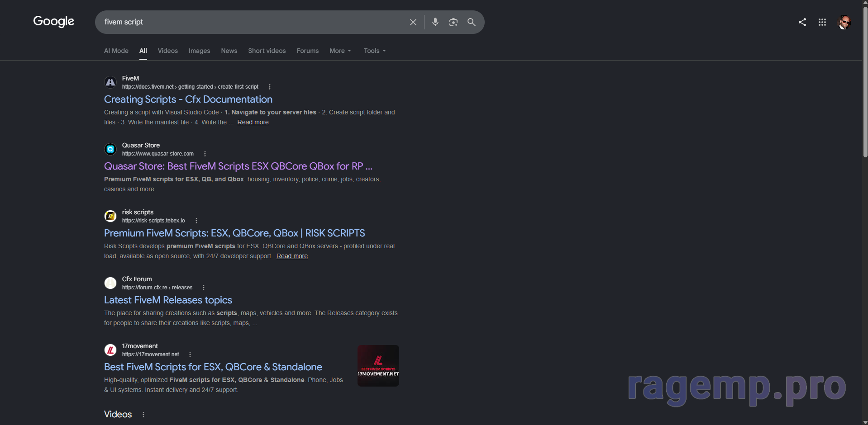Open the share icon in the header
This screenshot has width=868, height=425.
coord(802,22)
